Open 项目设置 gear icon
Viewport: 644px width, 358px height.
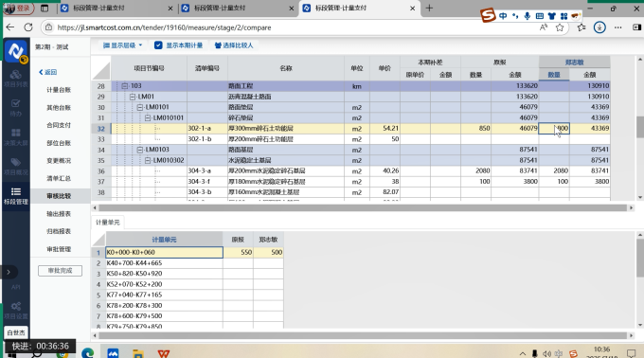15,306
